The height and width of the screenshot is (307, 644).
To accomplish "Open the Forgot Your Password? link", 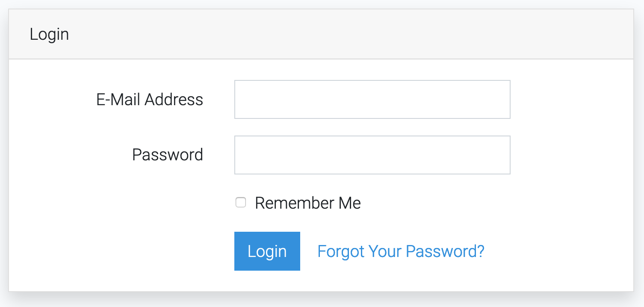I will pyautogui.click(x=401, y=251).
